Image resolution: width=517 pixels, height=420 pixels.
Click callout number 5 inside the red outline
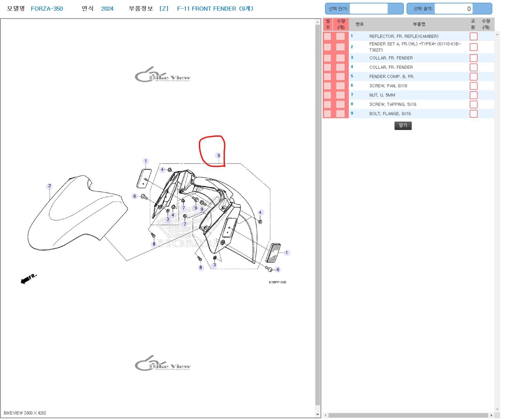pos(219,156)
